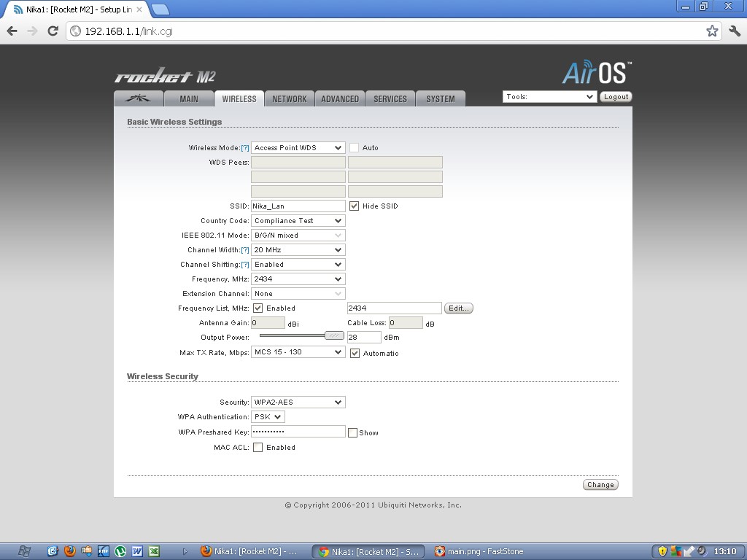Image resolution: width=747 pixels, height=560 pixels.
Task: Switch to the WIRELESS tab
Action: (239, 98)
